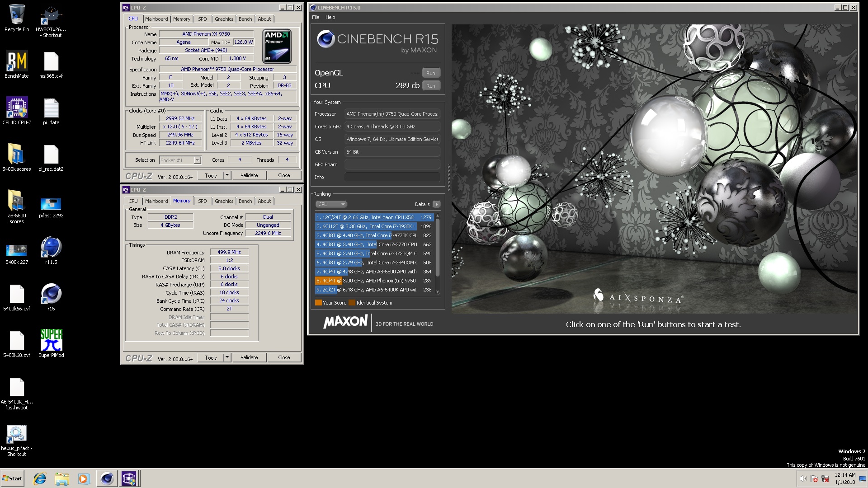Switch to Cinebench taskbar button
The image size is (868, 488).
tap(107, 479)
